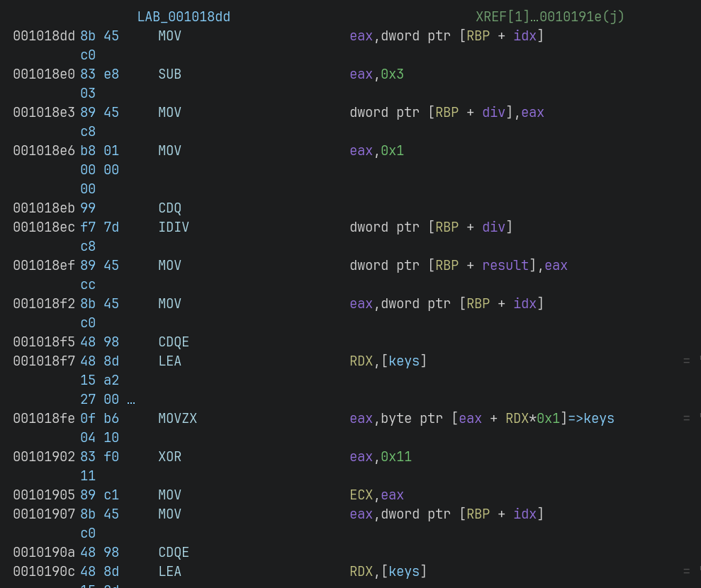Click the 0x1 operand at 001018e6
This screenshot has width=701, height=588.
(392, 150)
